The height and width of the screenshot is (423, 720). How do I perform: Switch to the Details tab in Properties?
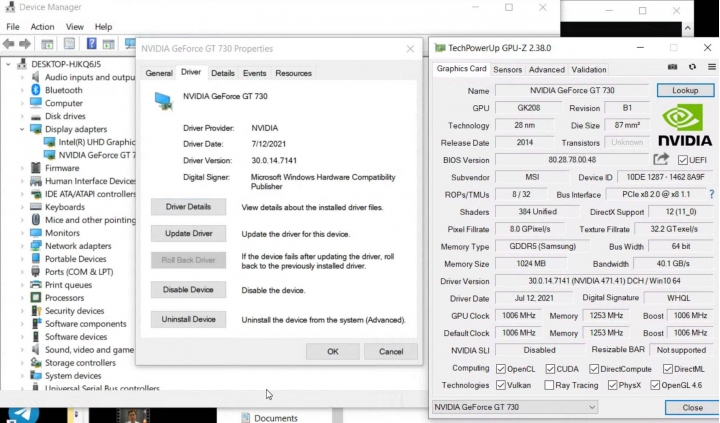(x=223, y=73)
